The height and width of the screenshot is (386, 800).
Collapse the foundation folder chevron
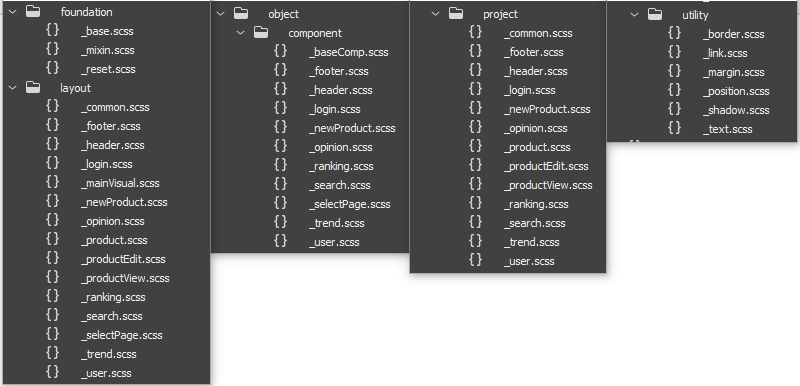(13, 12)
